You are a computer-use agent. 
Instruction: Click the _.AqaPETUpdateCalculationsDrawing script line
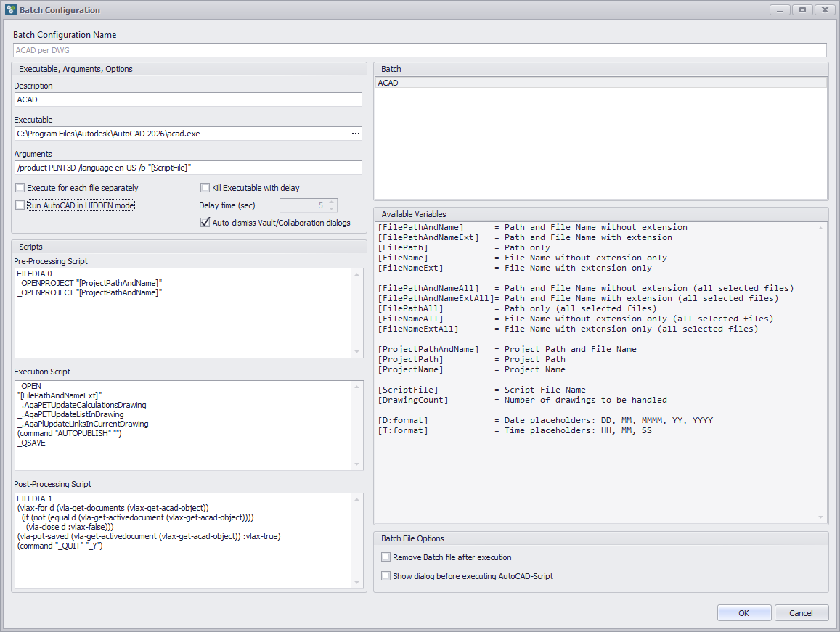click(81, 405)
